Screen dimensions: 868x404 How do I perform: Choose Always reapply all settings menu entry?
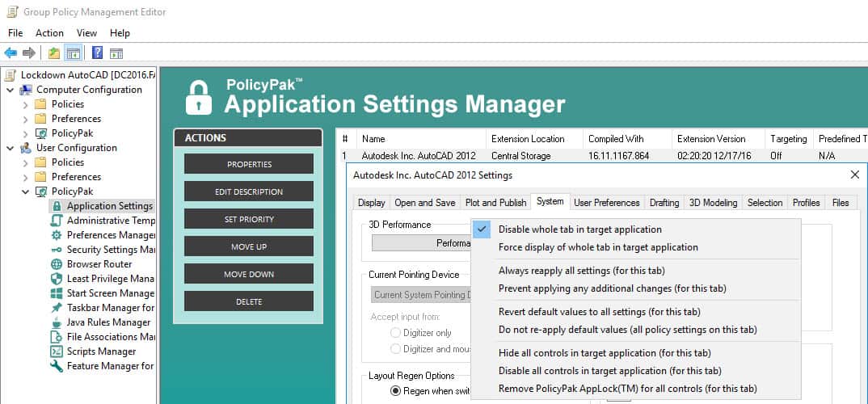coord(636,271)
